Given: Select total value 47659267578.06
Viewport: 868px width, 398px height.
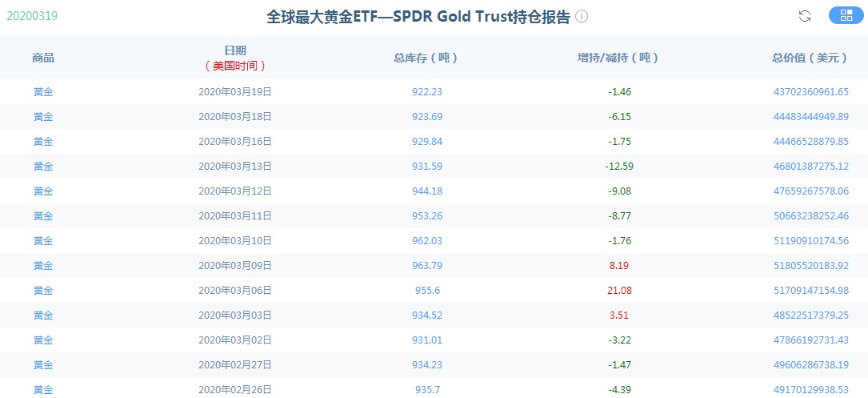Looking at the screenshot, I should click(811, 191).
